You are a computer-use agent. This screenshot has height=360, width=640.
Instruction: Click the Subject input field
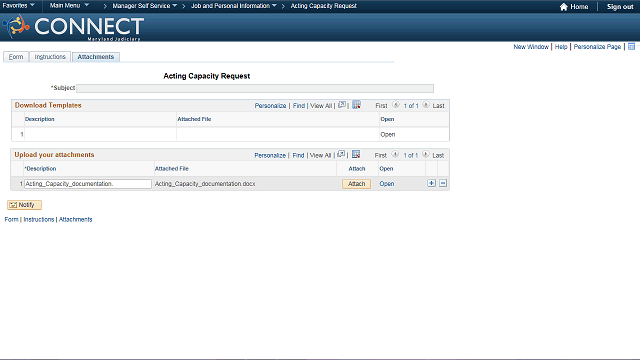pyautogui.click(x=255, y=88)
